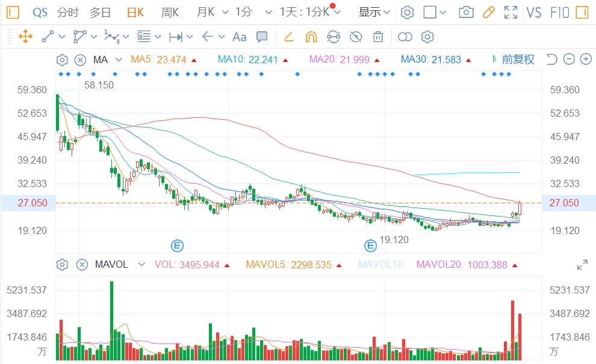This screenshot has width=596, height=364.
Task: Click the comment bubble annotation tool
Action: (262, 37)
